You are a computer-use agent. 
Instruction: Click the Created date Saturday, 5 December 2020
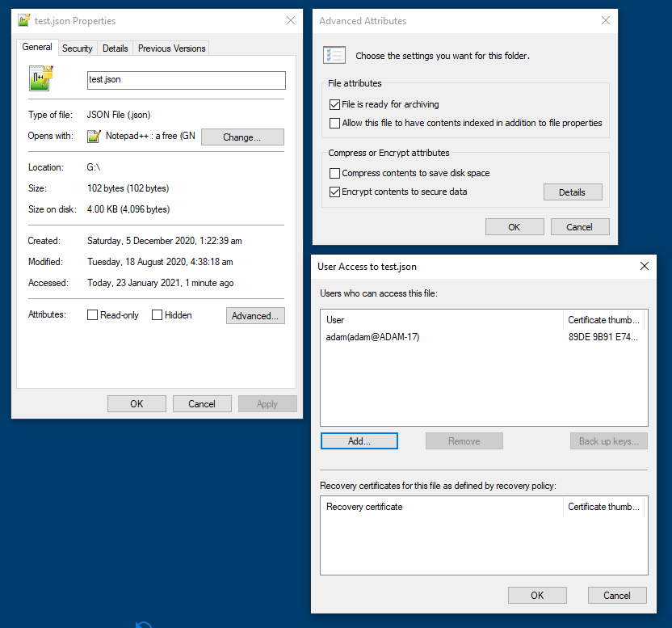pyautogui.click(x=165, y=241)
